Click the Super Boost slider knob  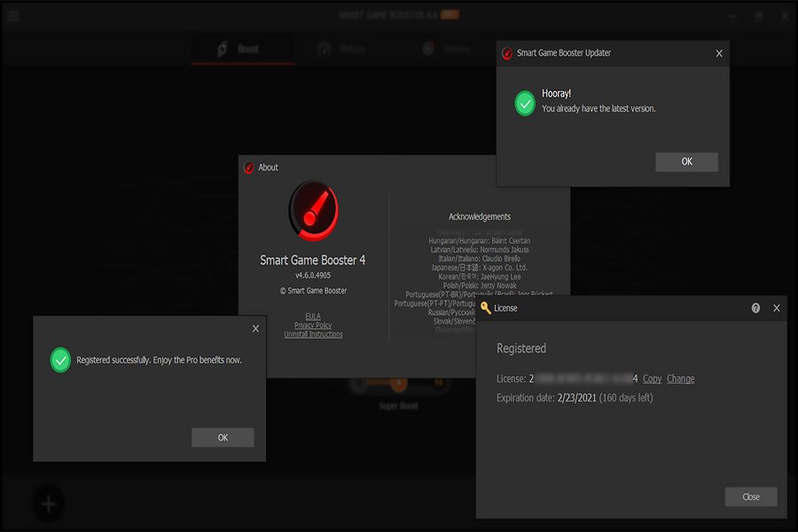point(398,382)
